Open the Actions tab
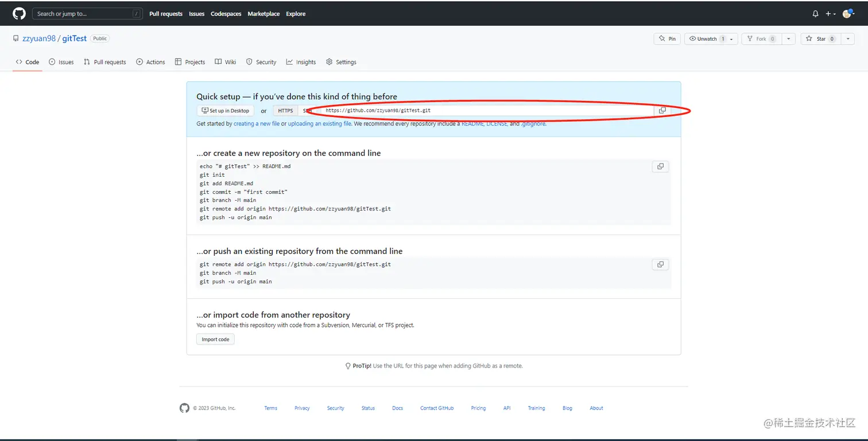Image resolution: width=868 pixels, height=441 pixels. click(x=150, y=62)
